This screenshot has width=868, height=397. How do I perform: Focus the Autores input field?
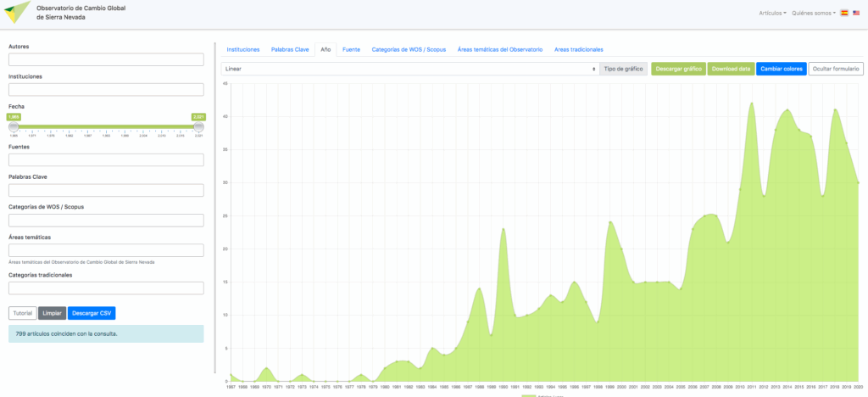click(106, 59)
